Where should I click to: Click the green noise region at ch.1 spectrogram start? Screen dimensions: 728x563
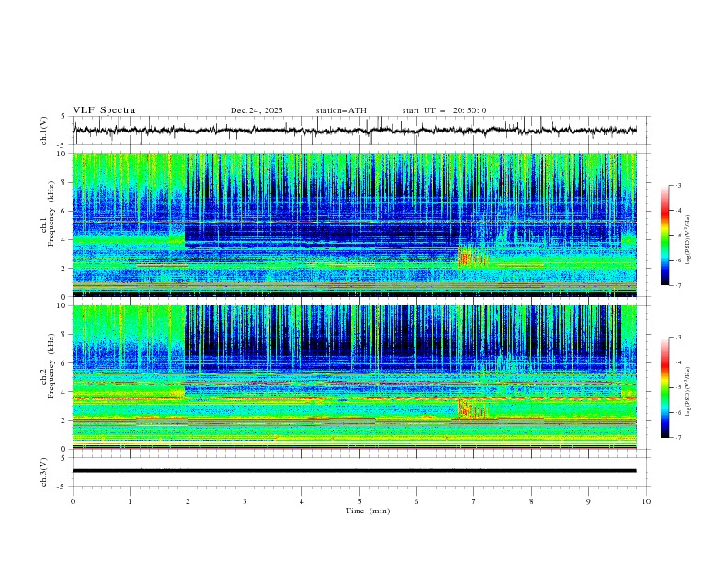point(128,169)
